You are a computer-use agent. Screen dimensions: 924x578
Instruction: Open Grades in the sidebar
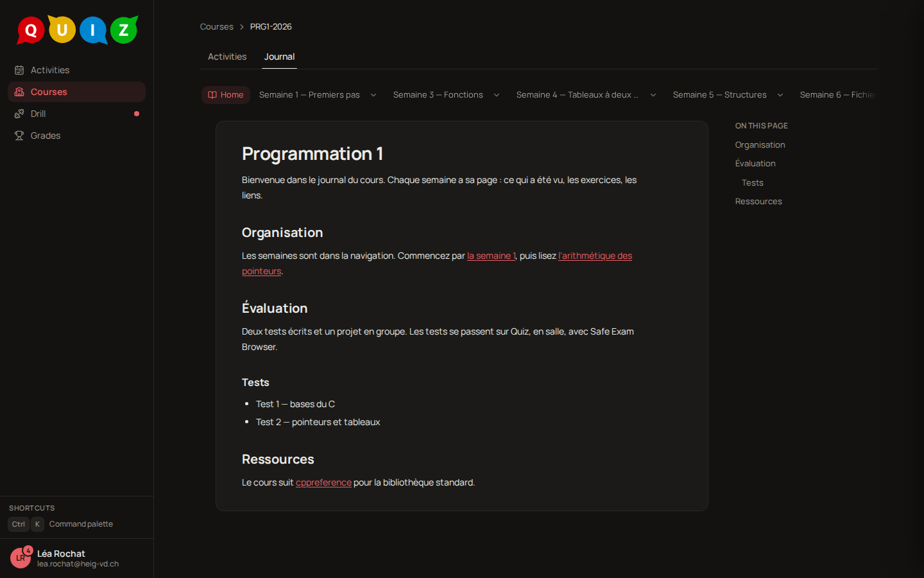click(x=76, y=136)
